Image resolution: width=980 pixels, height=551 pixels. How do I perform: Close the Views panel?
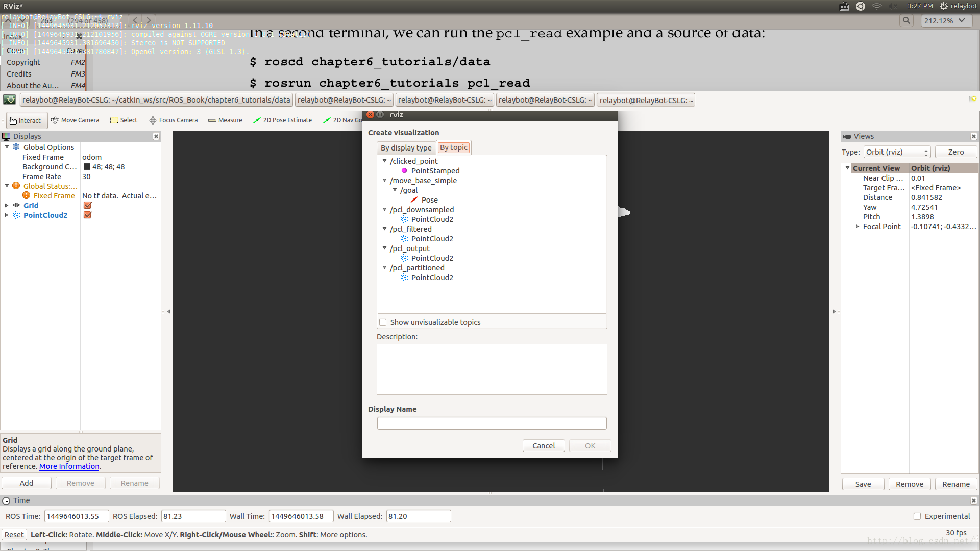click(974, 136)
